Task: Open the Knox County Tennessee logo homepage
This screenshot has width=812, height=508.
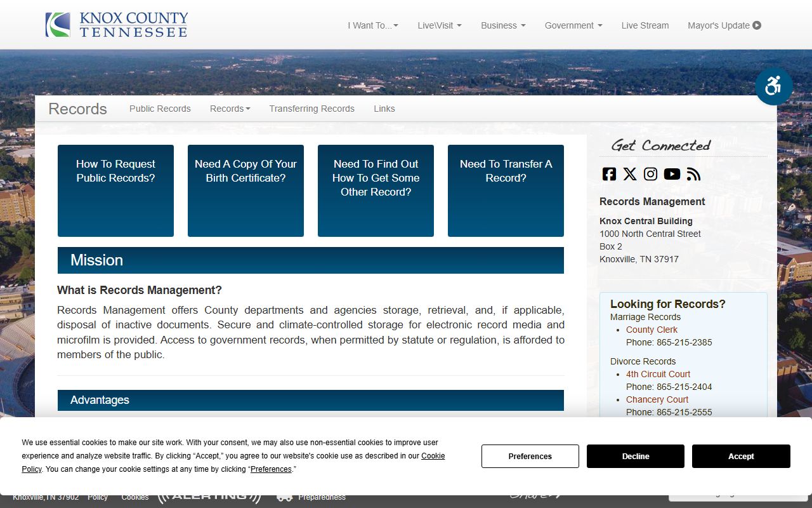Action: coord(117,25)
